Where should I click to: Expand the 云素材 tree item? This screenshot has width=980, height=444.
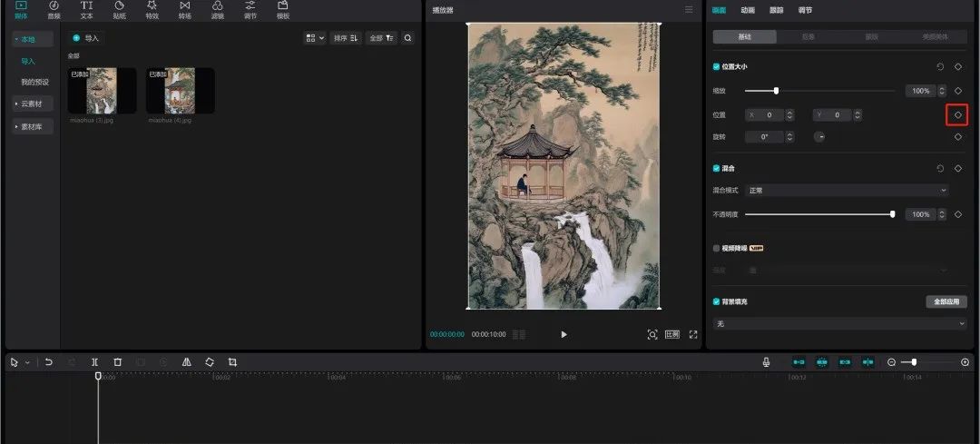point(33,104)
